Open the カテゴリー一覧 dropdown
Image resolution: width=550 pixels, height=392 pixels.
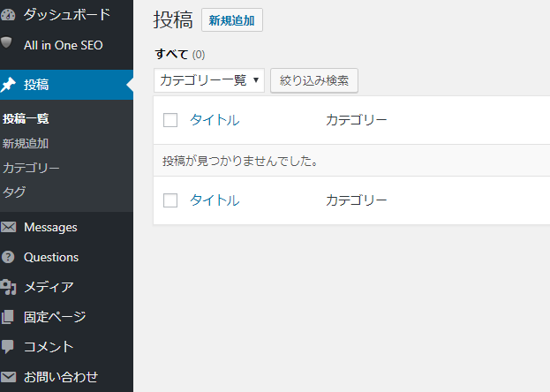(209, 80)
